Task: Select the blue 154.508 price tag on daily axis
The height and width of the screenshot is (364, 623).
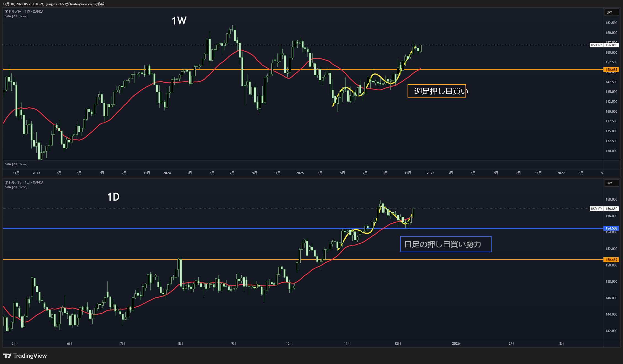Action: click(611, 228)
